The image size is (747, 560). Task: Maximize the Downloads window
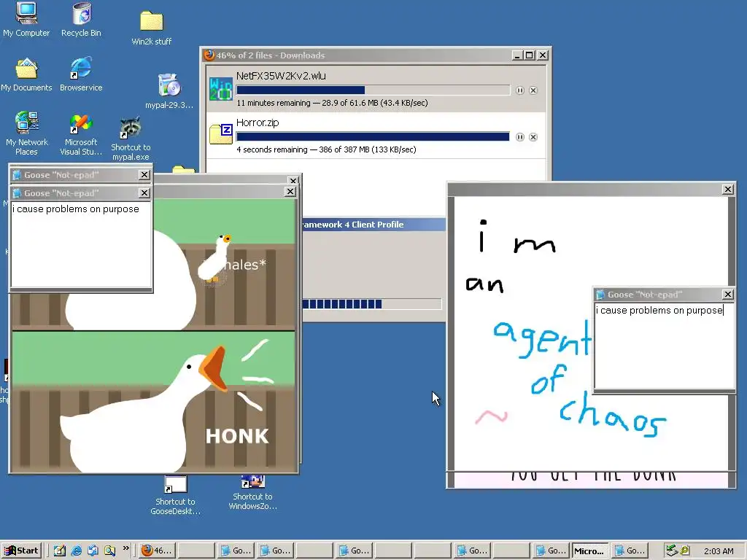coord(530,55)
